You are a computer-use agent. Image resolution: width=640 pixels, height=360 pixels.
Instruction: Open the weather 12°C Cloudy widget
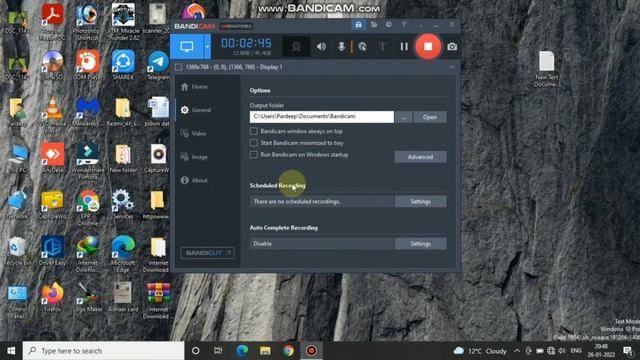(480, 351)
